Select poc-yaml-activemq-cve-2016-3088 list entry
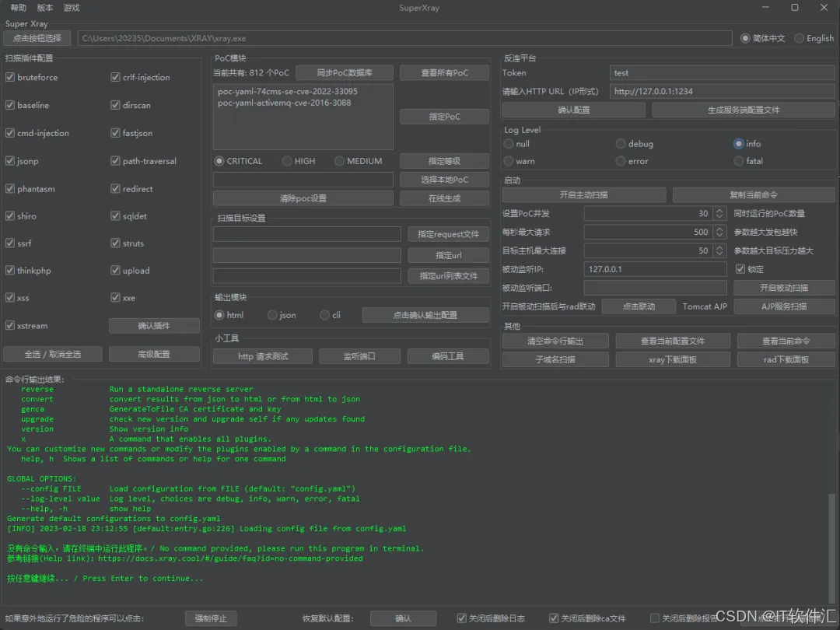Image resolution: width=840 pixels, height=630 pixels. [x=284, y=103]
